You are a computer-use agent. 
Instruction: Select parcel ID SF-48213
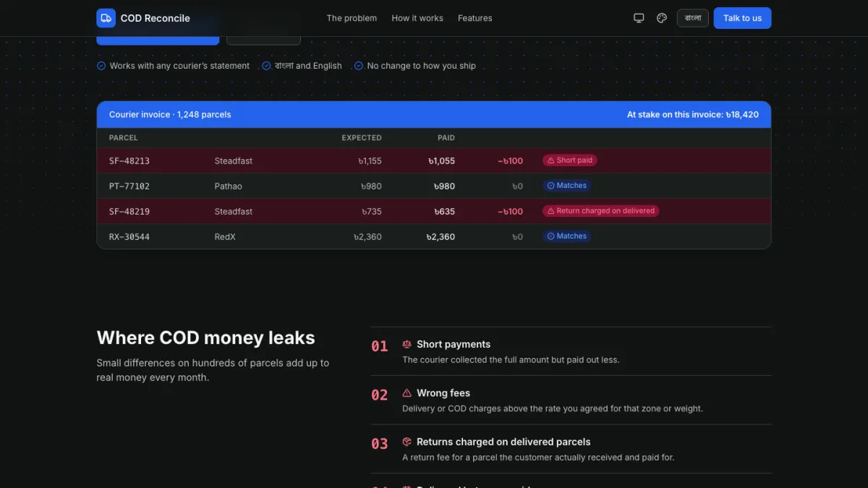click(x=129, y=161)
